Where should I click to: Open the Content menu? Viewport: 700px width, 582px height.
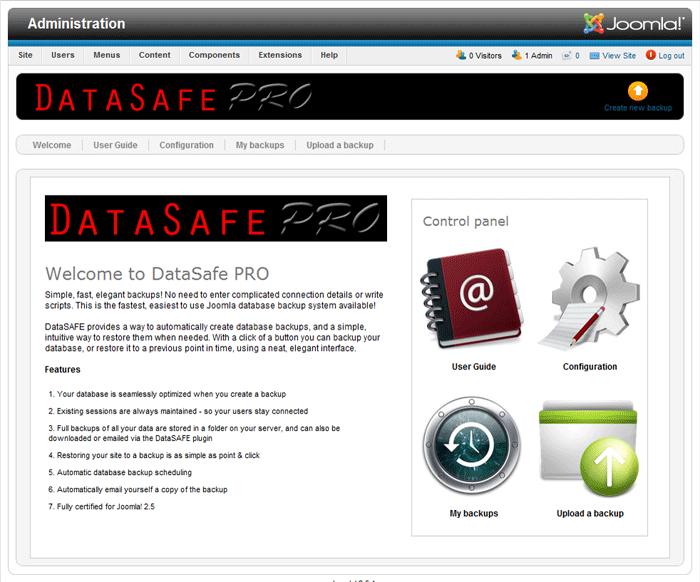click(x=154, y=55)
